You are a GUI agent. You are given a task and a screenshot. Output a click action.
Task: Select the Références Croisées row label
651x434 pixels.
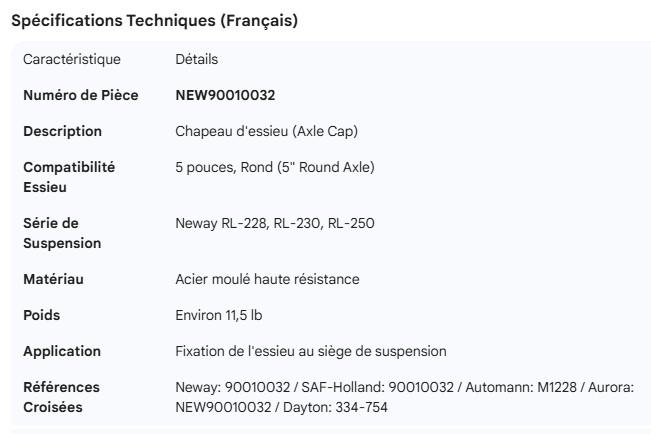click(62, 396)
